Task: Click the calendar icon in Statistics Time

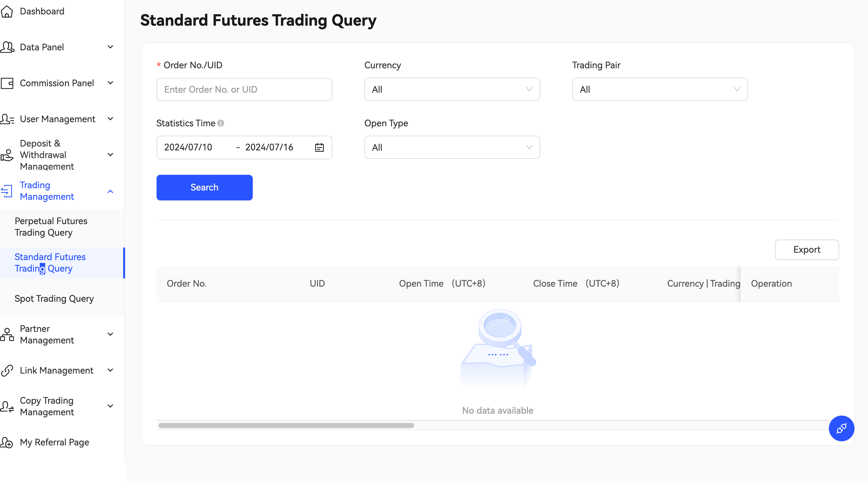Action: tap(319, 148)
